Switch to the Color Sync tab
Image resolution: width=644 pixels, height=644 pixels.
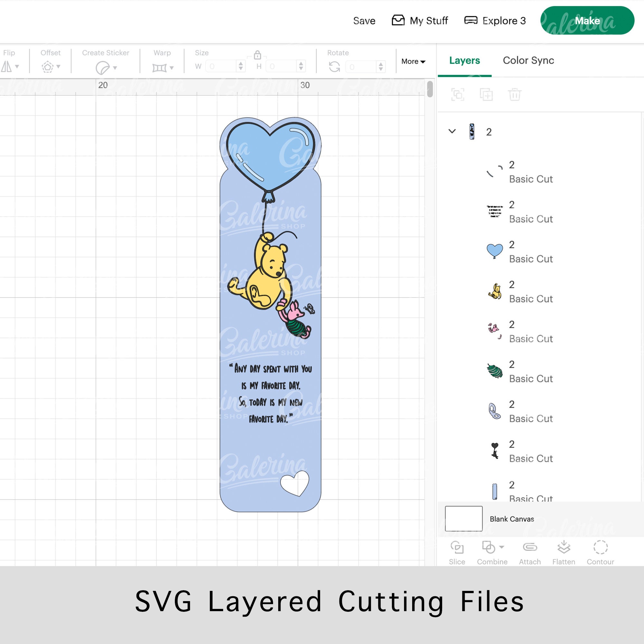528,60
